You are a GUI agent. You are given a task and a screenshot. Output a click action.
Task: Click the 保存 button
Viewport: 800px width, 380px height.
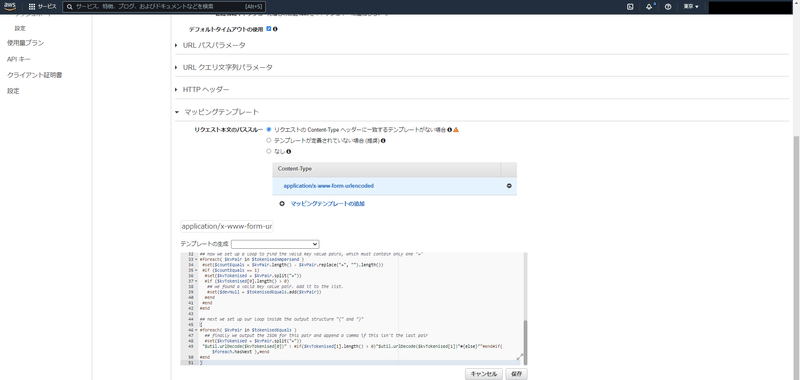516,374
